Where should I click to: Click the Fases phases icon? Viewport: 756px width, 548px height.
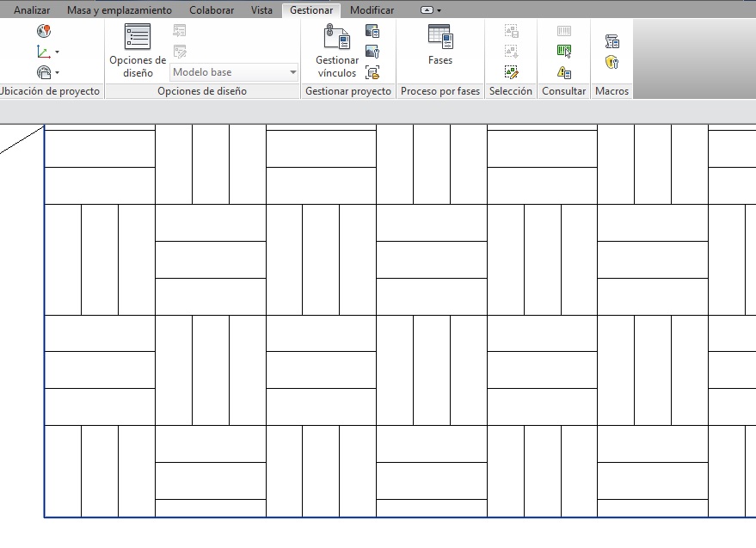click(439, 45)
